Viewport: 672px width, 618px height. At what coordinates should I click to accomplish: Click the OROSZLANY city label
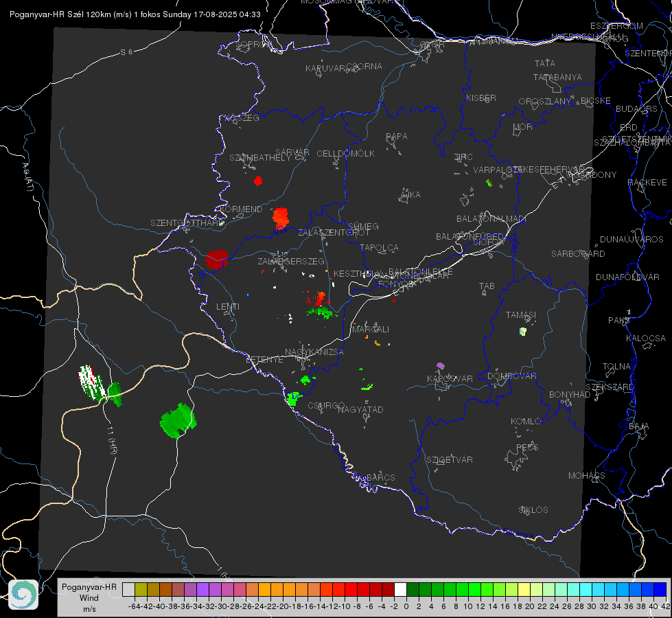tap(545, 102)
